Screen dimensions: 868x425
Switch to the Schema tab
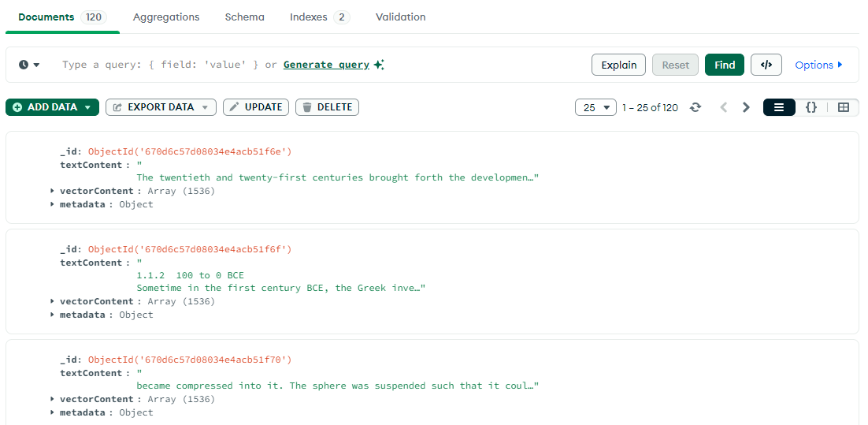tap(245, 17)
